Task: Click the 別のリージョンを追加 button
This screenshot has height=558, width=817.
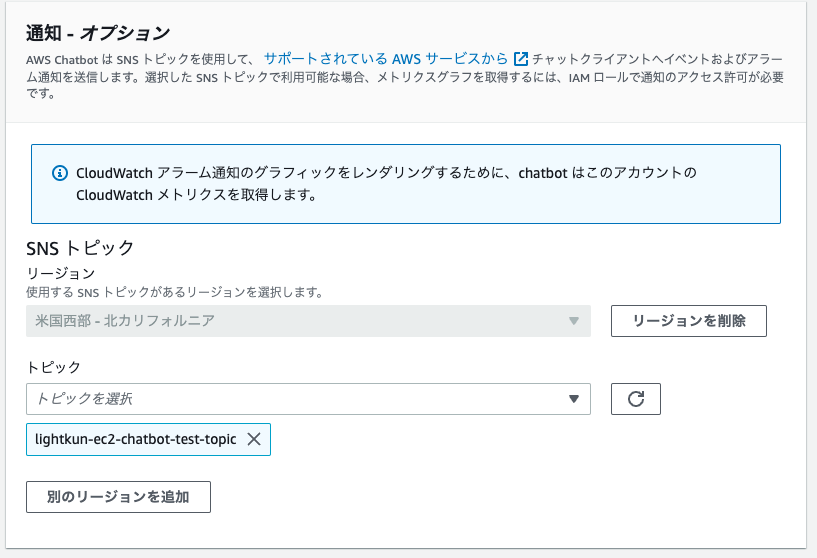Action: 118,497
